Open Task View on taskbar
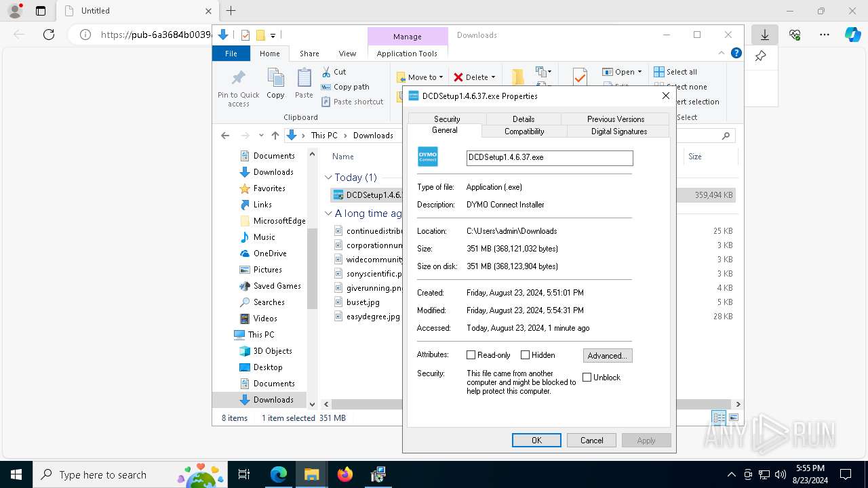 (244, 474)
